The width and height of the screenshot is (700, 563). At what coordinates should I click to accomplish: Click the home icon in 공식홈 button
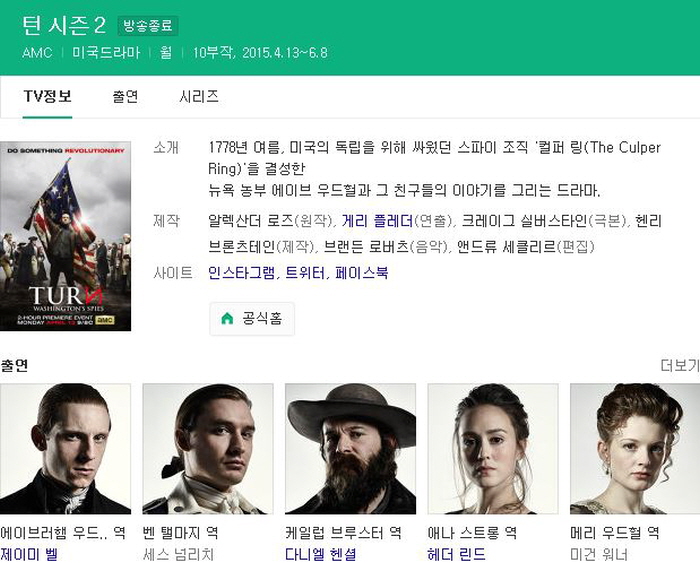coord(227,318)
